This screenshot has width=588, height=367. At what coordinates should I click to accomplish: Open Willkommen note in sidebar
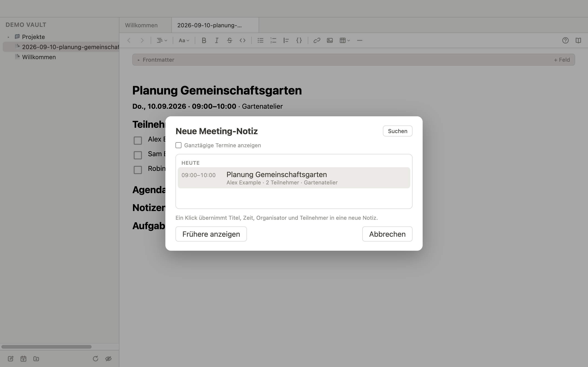pyautogui.click(x=39, y=57)
